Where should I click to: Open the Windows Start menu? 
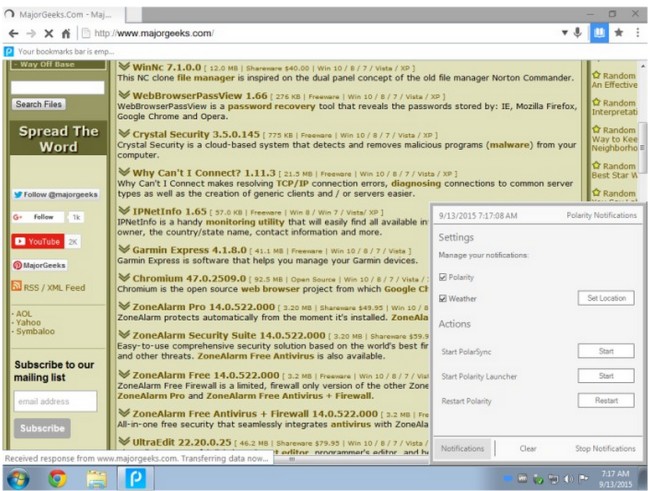17,478
